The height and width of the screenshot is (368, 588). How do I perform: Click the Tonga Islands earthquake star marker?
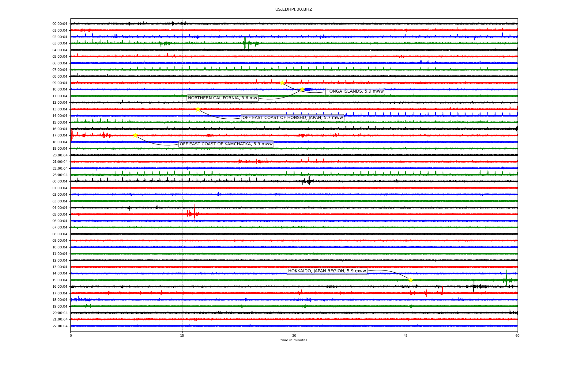(x=282, y=83)
